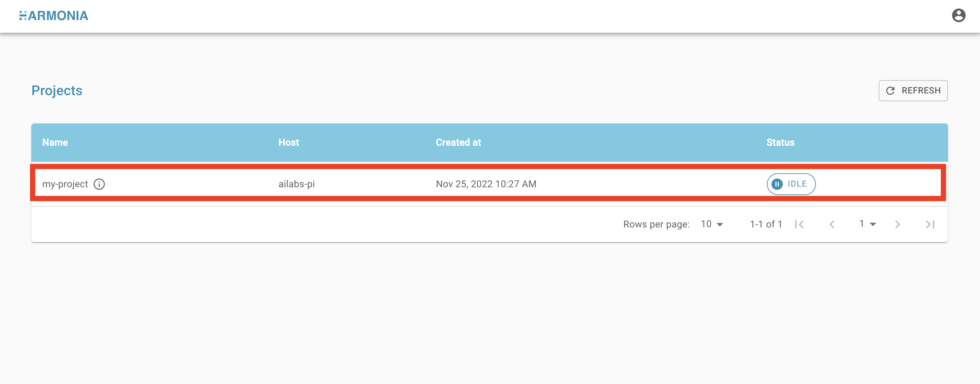Open the page number dropdown
Image resolution: width=980 pixels, height=384 pixels.
tap(868, 224)
